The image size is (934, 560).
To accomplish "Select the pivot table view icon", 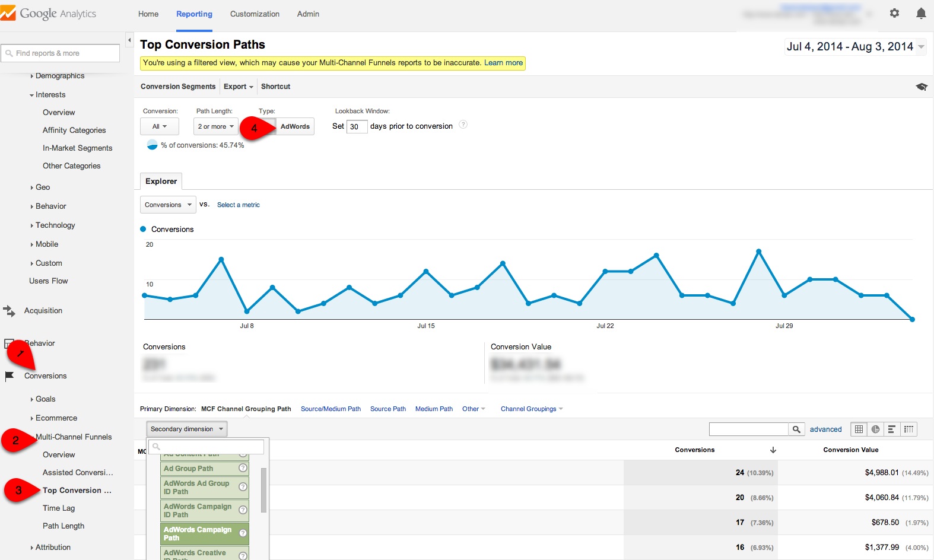I will (x=908, y=429).
